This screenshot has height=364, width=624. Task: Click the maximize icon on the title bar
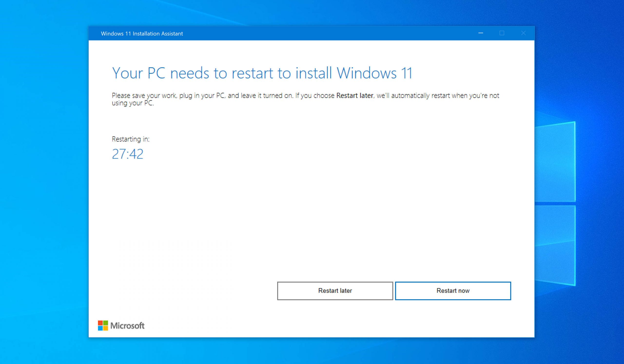pyautogui.click(x=502, y=33)
